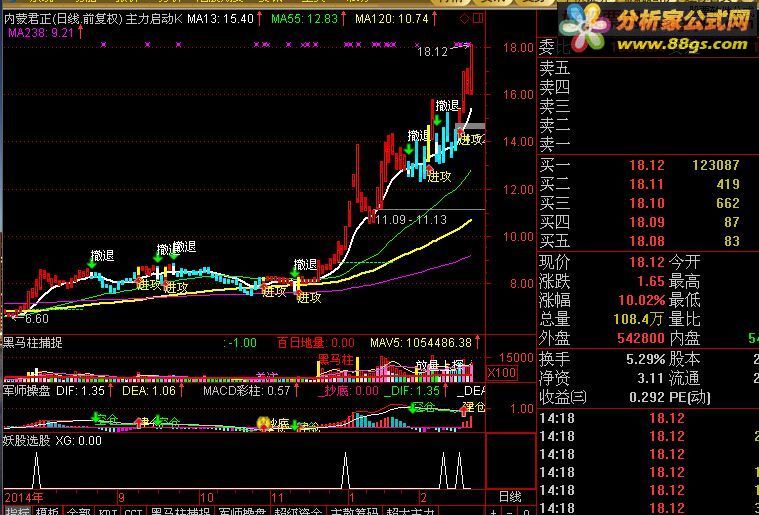Click the X100 volume scale label

[502, 373]
